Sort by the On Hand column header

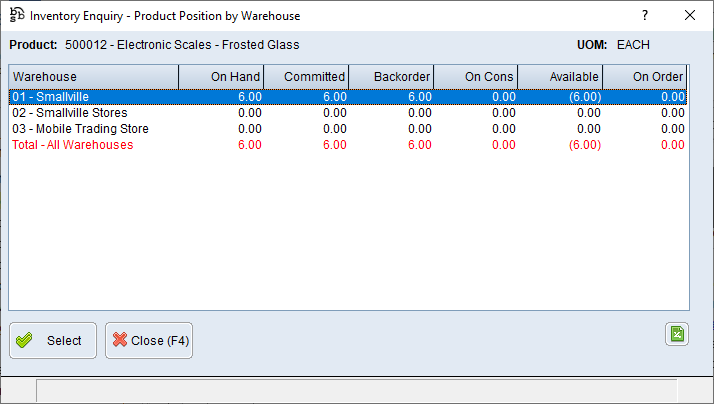click(x=221, y=77)
